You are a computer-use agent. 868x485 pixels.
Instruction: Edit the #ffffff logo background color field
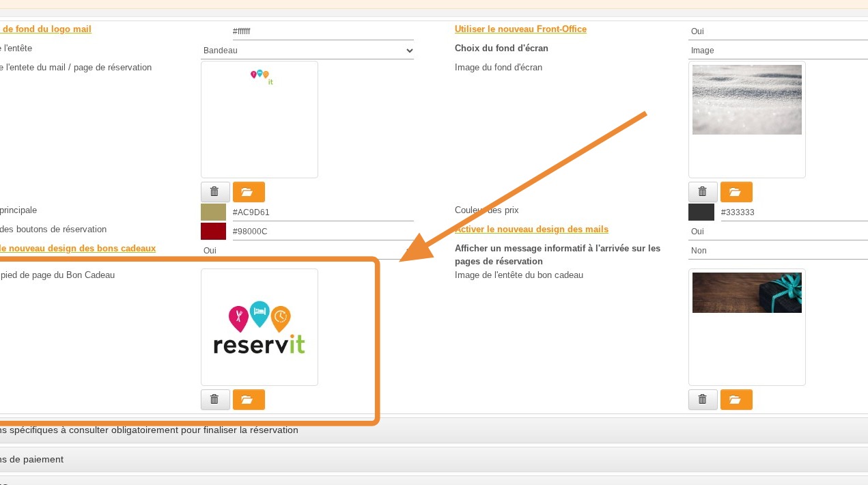pos(323,31)
